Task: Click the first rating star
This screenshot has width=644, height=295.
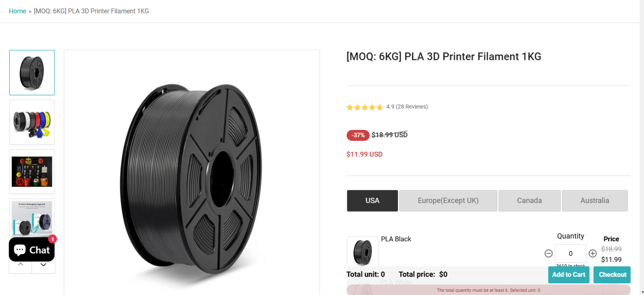Action: (350, 107)
